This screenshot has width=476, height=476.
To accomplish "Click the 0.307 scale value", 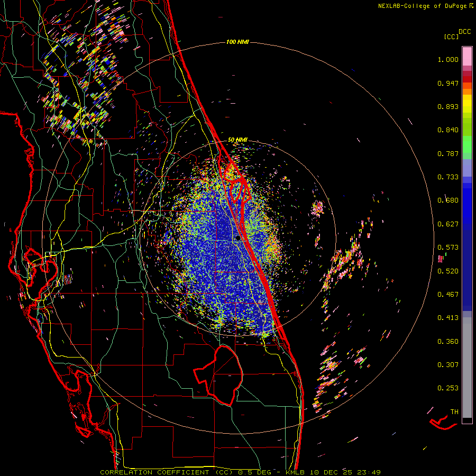I will pos(448,365).
